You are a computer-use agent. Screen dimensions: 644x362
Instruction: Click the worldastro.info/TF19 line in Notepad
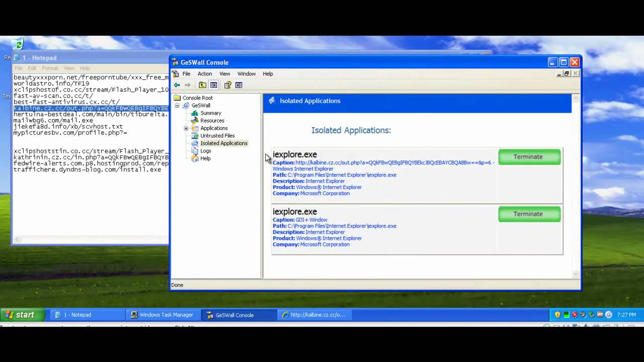click(51, 83)
